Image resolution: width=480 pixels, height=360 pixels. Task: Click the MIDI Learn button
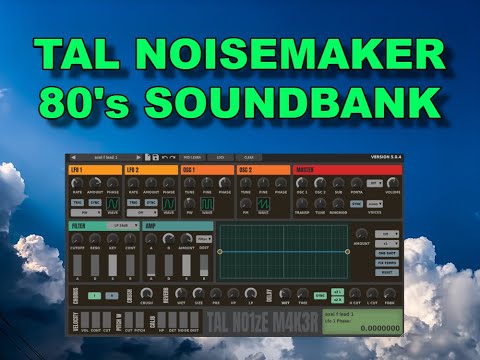pos(192,157)
